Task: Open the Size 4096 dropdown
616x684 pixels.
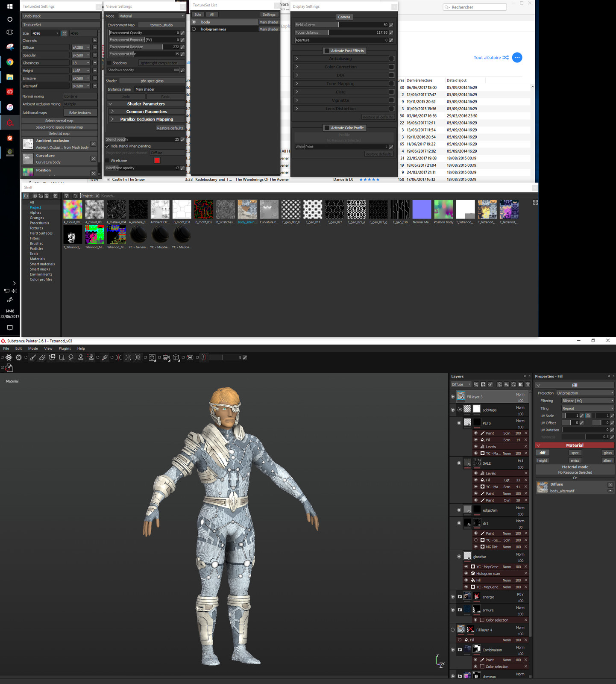Action: point(45,33)
